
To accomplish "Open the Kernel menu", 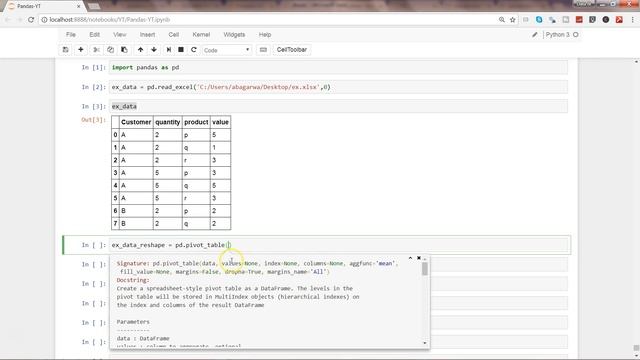I will (x=201, y=35).
